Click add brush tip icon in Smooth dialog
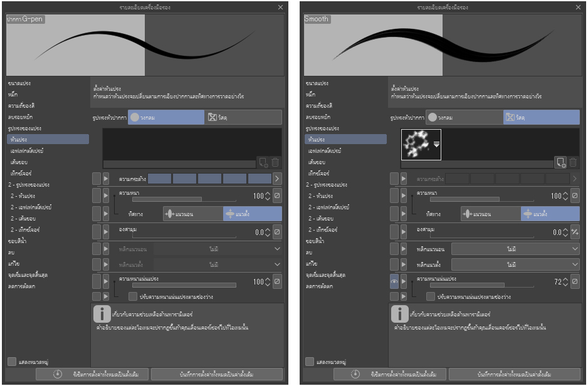The width and height of the screenshot is (588, 386). 560,162
